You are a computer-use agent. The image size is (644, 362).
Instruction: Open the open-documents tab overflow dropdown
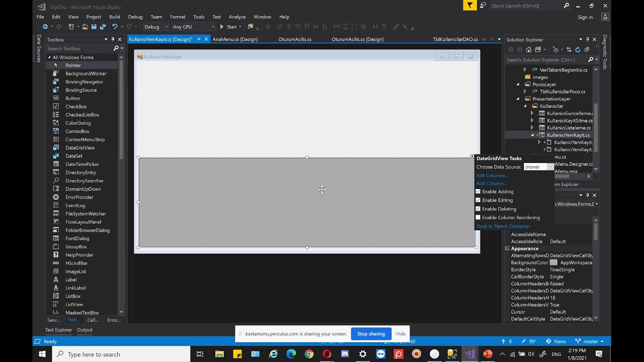tap(499, 39)
